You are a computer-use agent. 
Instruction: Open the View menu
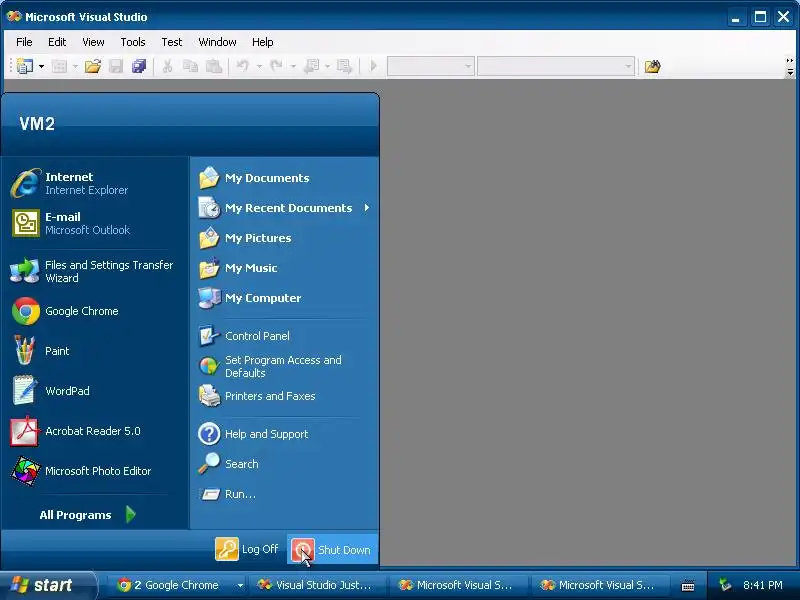[93, 42]
